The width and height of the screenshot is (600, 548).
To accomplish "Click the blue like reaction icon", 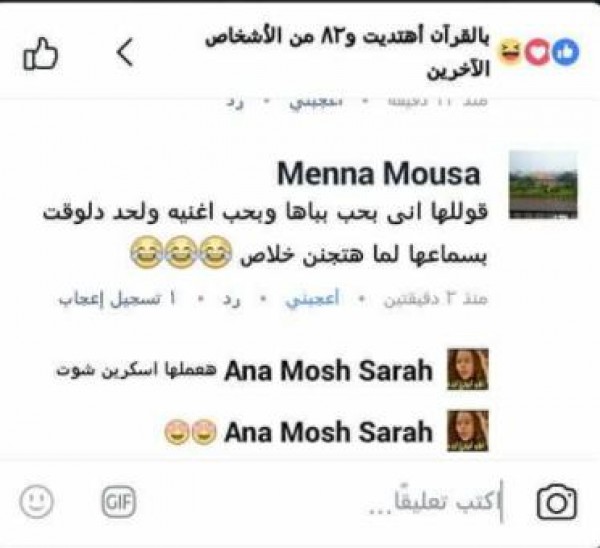I will coord(566,52).
